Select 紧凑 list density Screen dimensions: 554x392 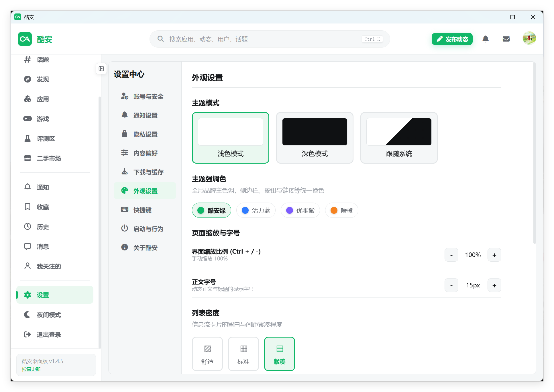(x=280, y=354)
